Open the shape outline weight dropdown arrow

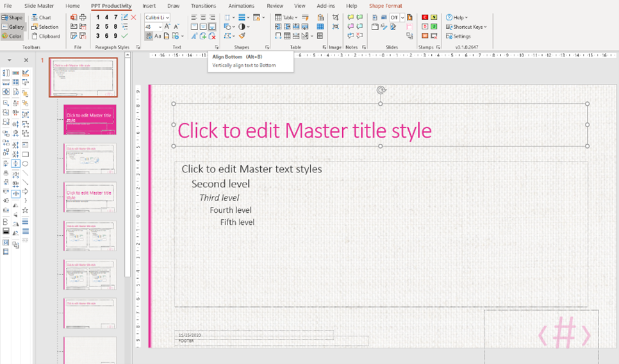[248, 17]
